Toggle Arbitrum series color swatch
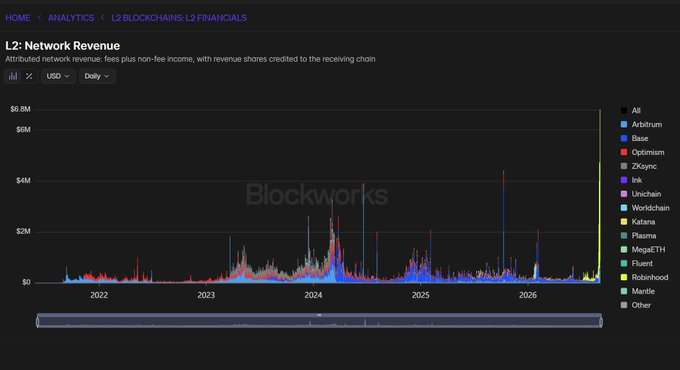Viewport: 680px width, 370px height. point(624,124)
